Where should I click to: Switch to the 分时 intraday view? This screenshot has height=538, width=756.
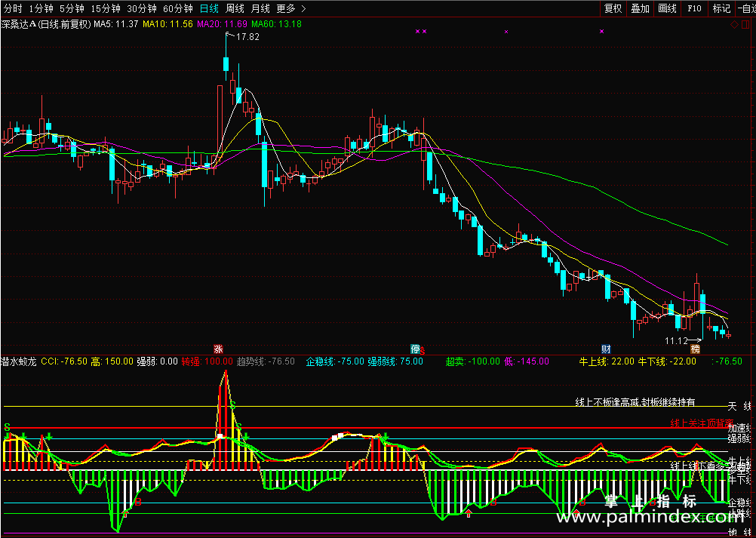pos(11,8)
